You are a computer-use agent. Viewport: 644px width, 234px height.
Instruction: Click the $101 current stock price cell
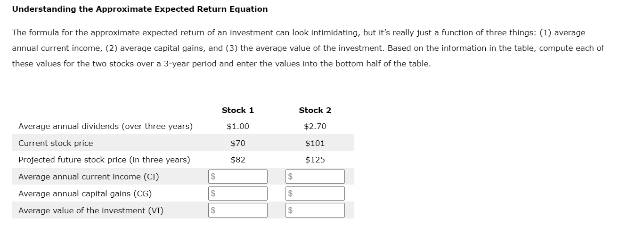pos(315,143)
